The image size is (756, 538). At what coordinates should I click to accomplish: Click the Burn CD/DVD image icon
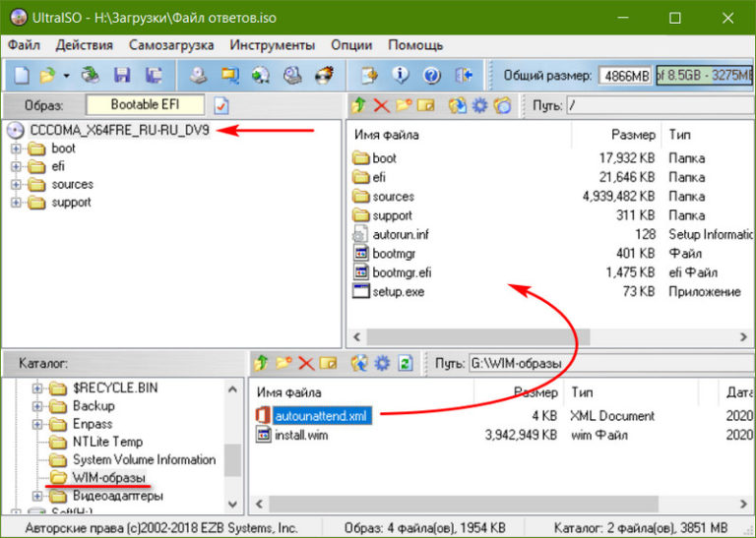(x=323, y=75)
